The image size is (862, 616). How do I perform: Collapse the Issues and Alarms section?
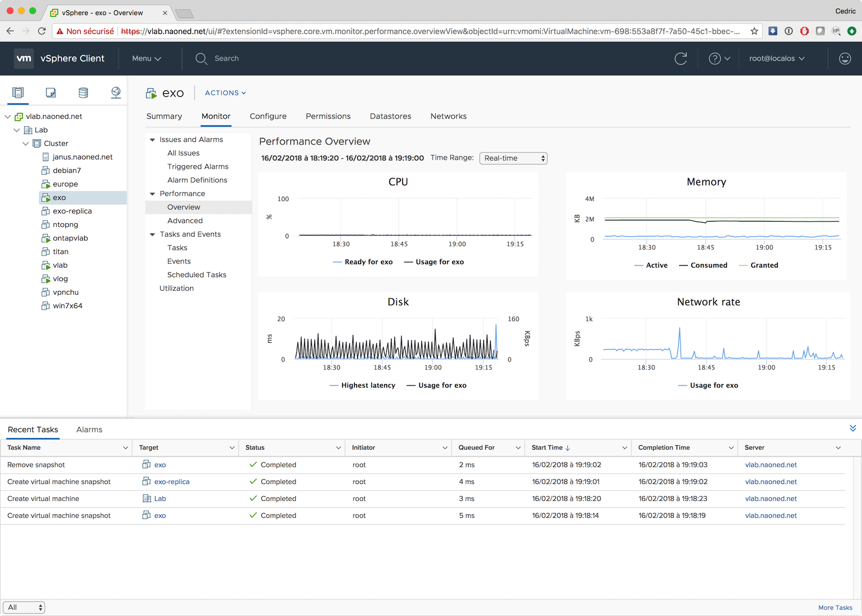coord(152,140)
